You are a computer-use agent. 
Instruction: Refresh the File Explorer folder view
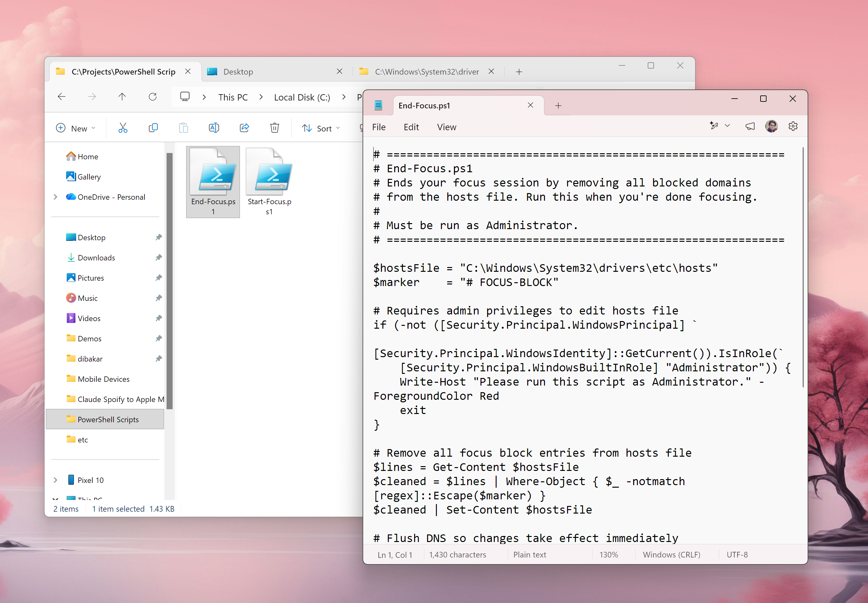click(x=153, y=97)
